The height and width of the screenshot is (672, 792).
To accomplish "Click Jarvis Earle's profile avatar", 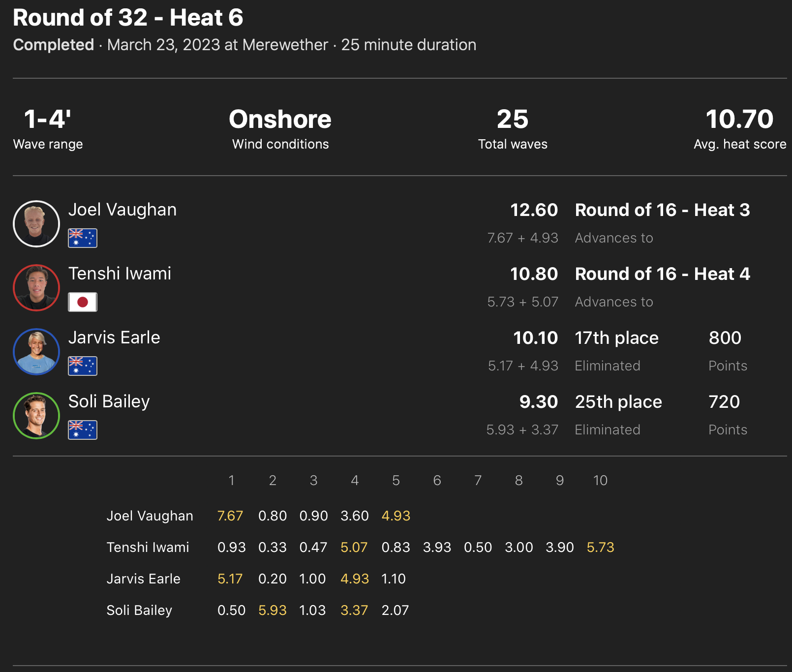I will [x=36, y=352].
